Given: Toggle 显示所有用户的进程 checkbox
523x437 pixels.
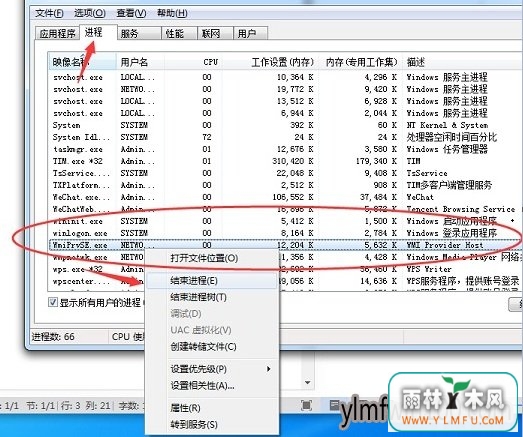Looking at the screenshot, I should [53, 303].
